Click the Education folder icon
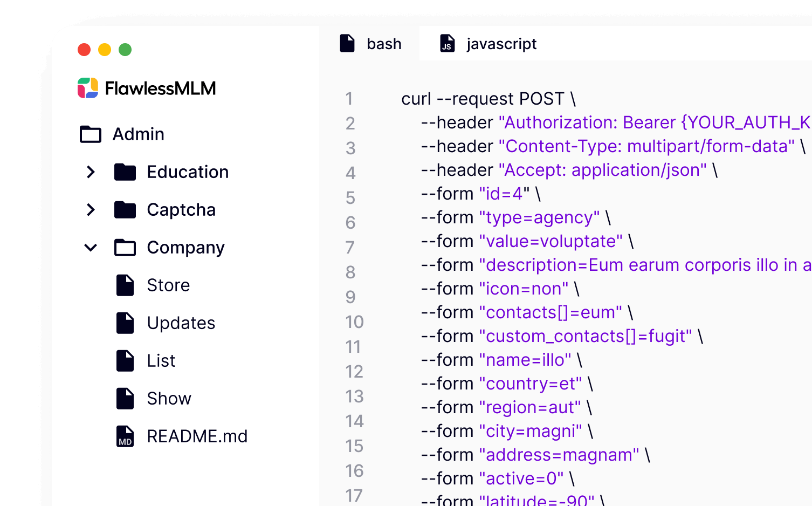This screenshot has height=506, width=812. click(125, 172)
